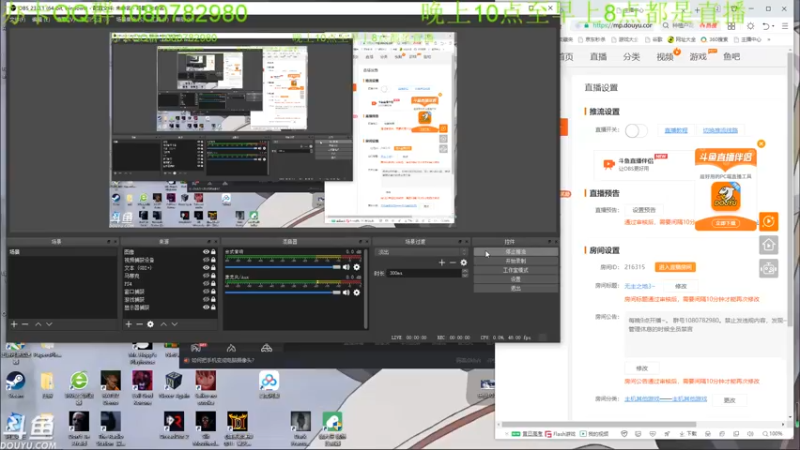Switch to the 分类 tab on Douyu
The height and width of the screenshot is (450, 800).
coord(631,57)
